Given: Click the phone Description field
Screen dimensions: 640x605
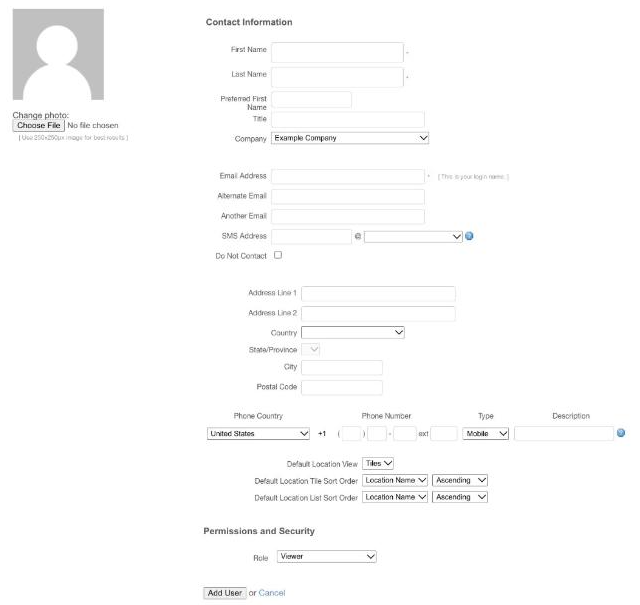Looking at the screenshot, I should [x=564, y=434].
